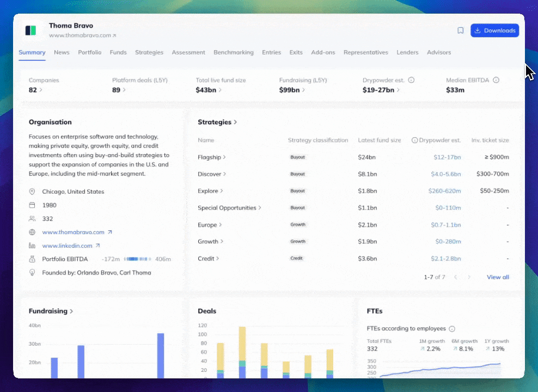
Task: Expand the Fundraising section heading
Action: point(51,311)
